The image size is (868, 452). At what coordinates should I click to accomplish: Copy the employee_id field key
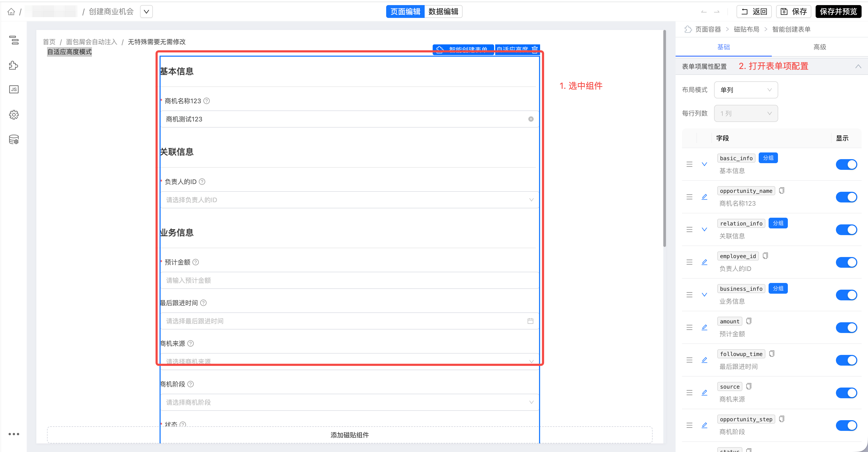point(765,256)
